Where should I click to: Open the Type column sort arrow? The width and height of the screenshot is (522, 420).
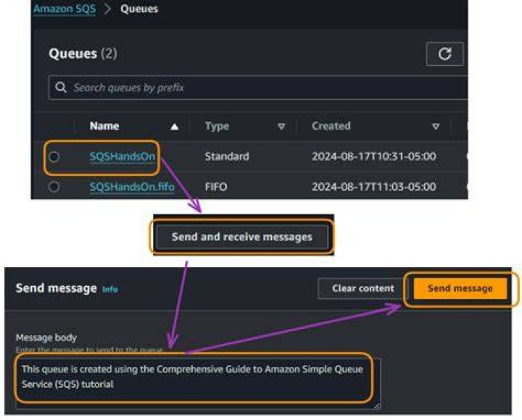point(281,127)
